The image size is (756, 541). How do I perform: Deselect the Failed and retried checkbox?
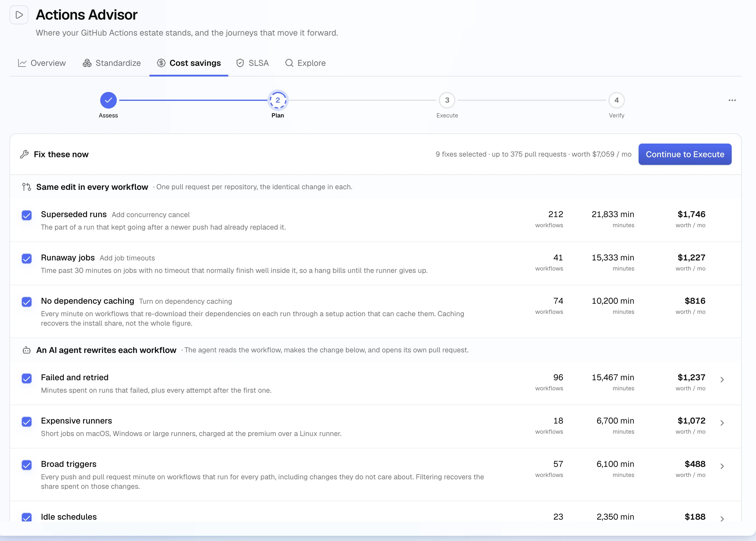point(27,379)
